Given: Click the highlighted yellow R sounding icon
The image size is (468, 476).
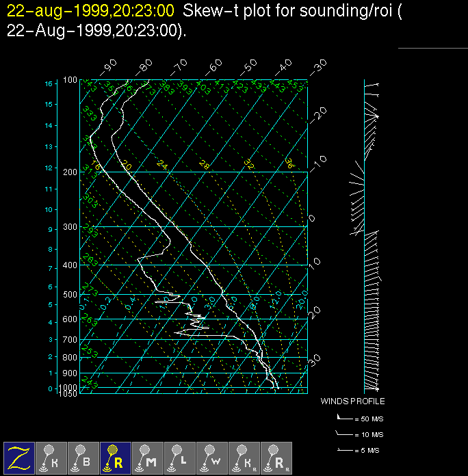Looking at the screenshot, I should point(116,458).
